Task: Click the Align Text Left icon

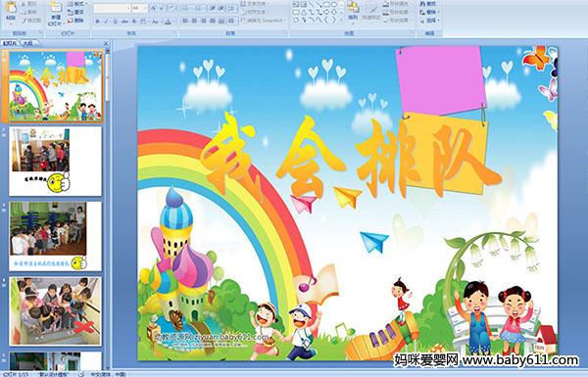Action: [185, 21]
